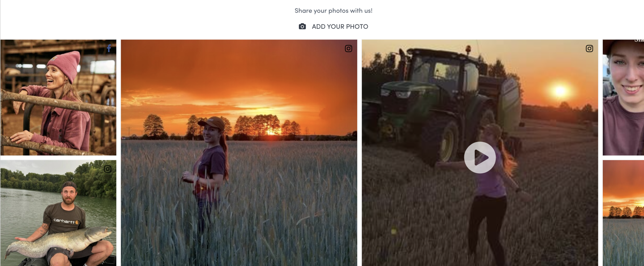Viewport: 644px width, 266px height.
Task: Click the camera icon beside Add Your Photo
Action: tap(302, 26)
